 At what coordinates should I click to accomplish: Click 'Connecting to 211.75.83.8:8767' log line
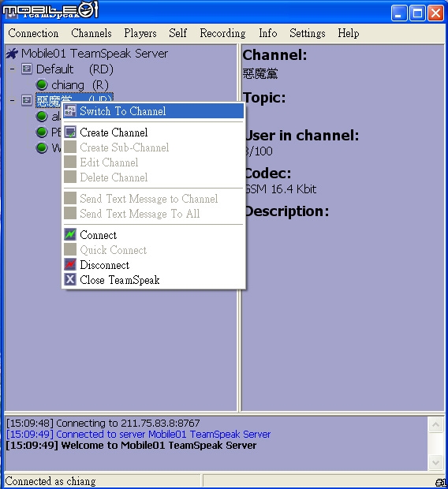click(x=103, y=424)
